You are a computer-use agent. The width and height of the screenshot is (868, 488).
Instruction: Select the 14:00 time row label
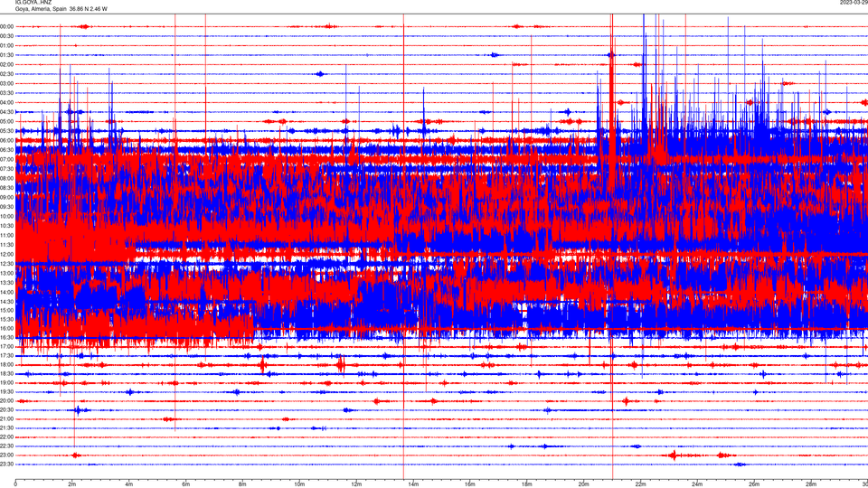(6, 292)
